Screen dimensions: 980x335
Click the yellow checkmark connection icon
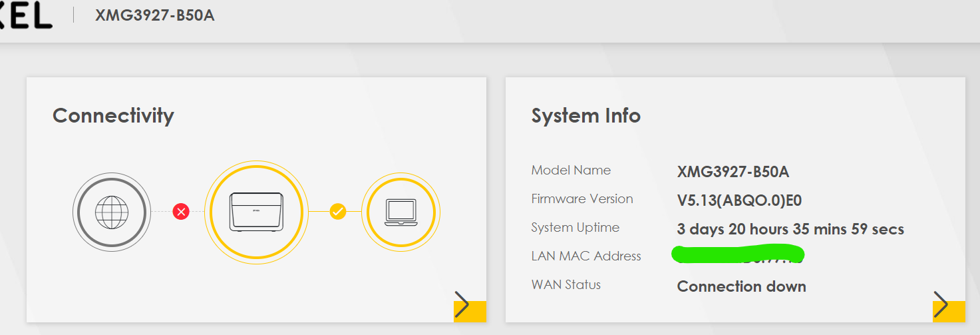tap(338, 212)
